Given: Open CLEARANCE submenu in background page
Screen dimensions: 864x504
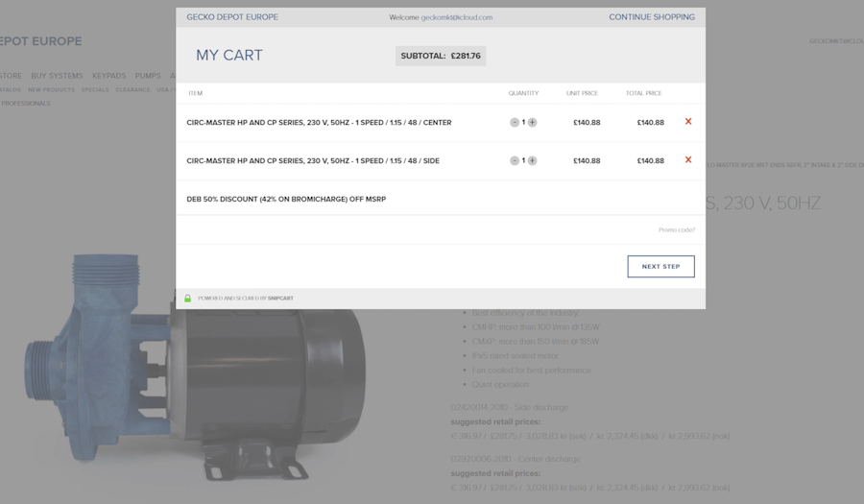Looking at the screenshot, I should [132, 90].
